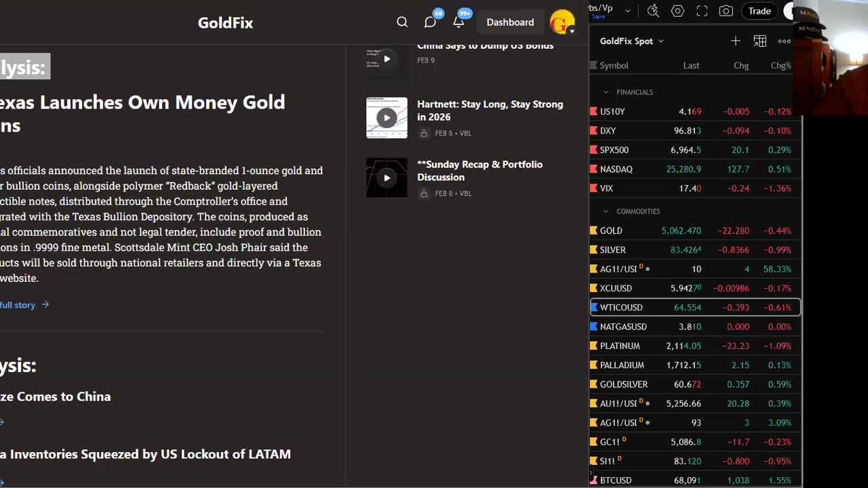Take a chart snapshot with camera icon
Viewport: 868px width, 488px height.
pos(726,11)
